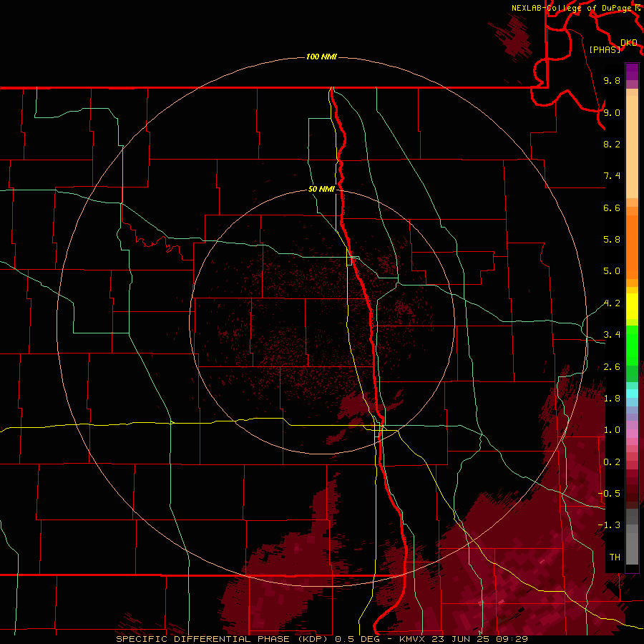Select the 2.6 legend value
644x644 pixels.
pos(612,367)
